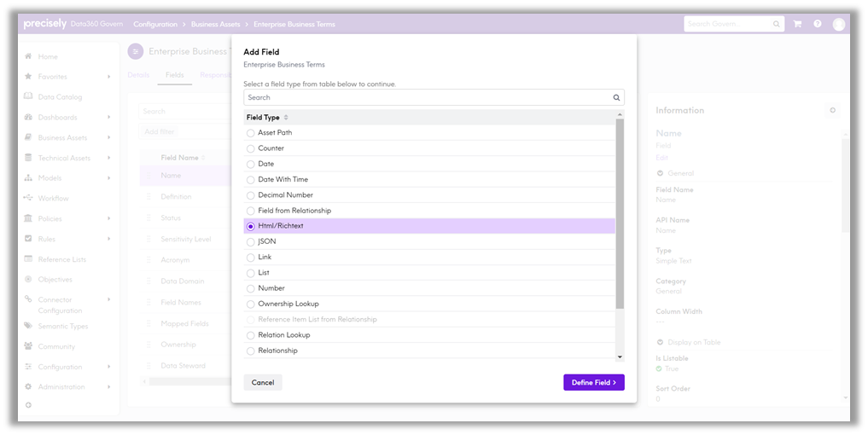Click the Workflow icon in sidebar
The image size is (868, 435).
[x=28, y=199]
